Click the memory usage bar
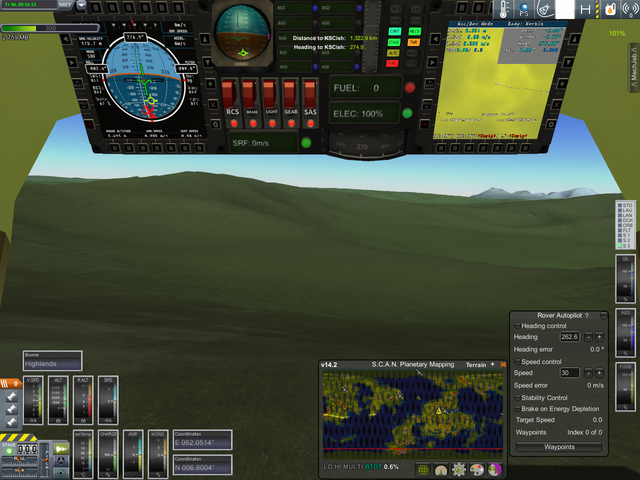Viewport: 640px width, 480px height. tap(50, 28)
